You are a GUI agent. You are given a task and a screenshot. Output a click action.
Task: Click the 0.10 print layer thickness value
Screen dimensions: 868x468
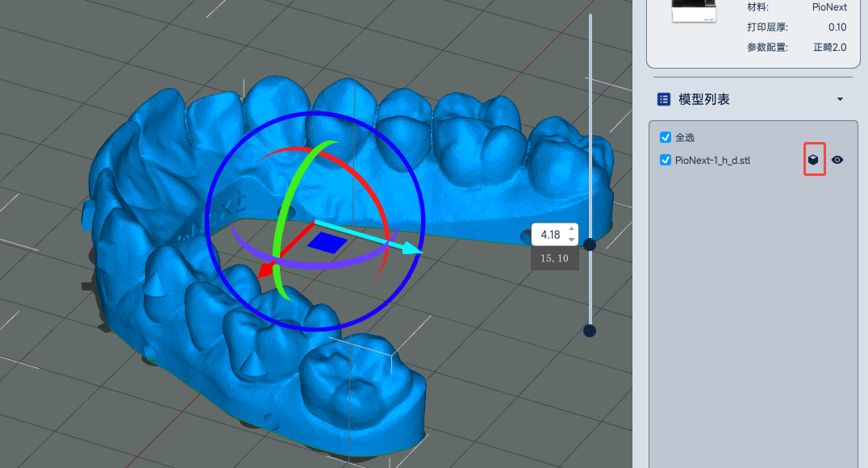pyautogui.click(x=837, y=27)
